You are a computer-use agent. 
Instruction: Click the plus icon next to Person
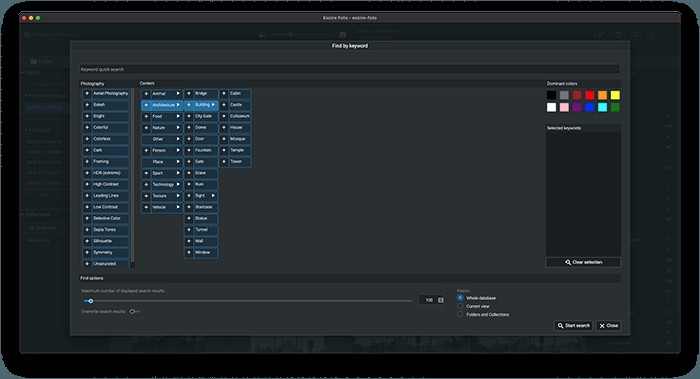146,150
